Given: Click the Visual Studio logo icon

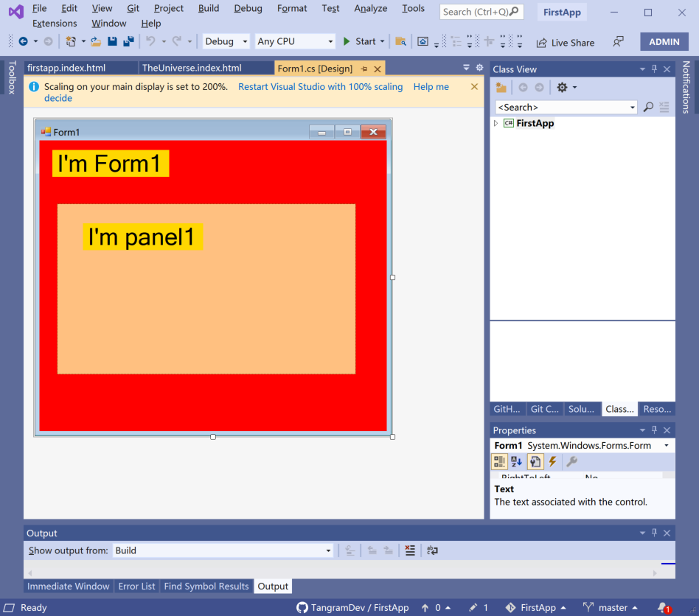Looking at the screenshot, I should click(x=16, y=12).
